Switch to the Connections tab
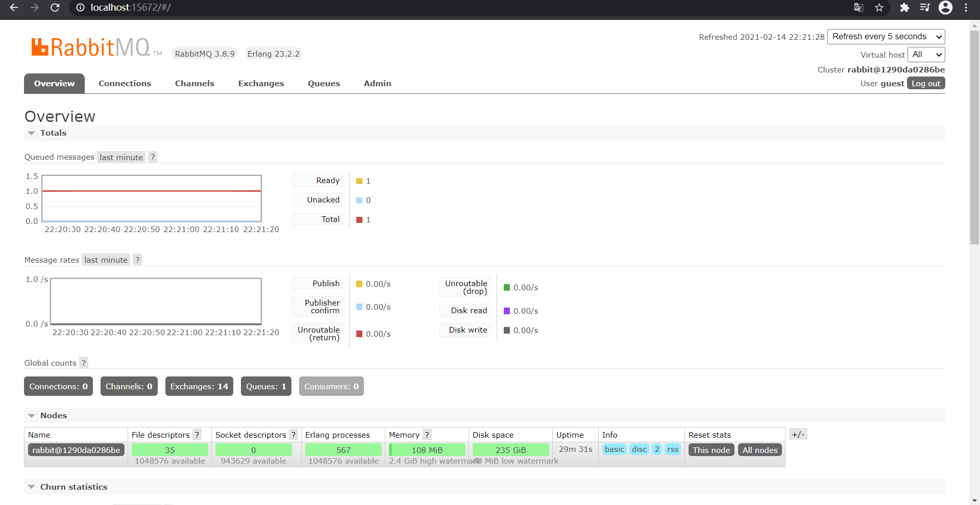980x505 pixels. point(125,84)
